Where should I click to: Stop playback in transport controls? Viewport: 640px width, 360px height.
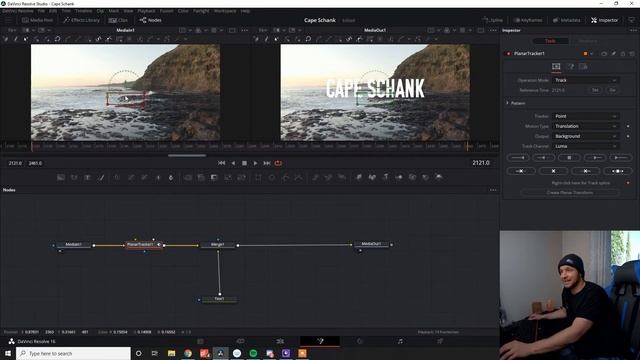[x=244, y=163]
